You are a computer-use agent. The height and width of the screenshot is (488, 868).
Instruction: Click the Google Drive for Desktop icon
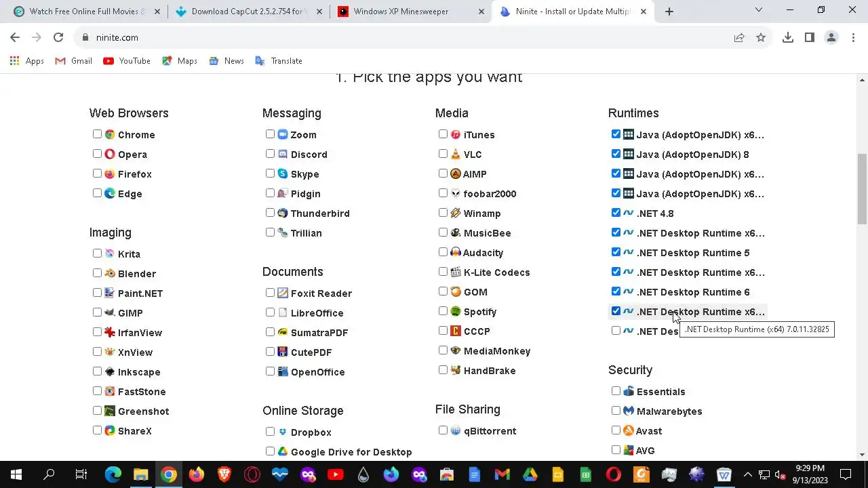(x=283, y=451)
